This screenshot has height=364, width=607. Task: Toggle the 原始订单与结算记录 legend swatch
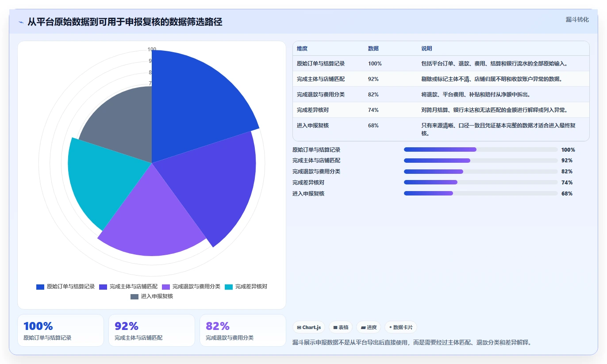40,287
